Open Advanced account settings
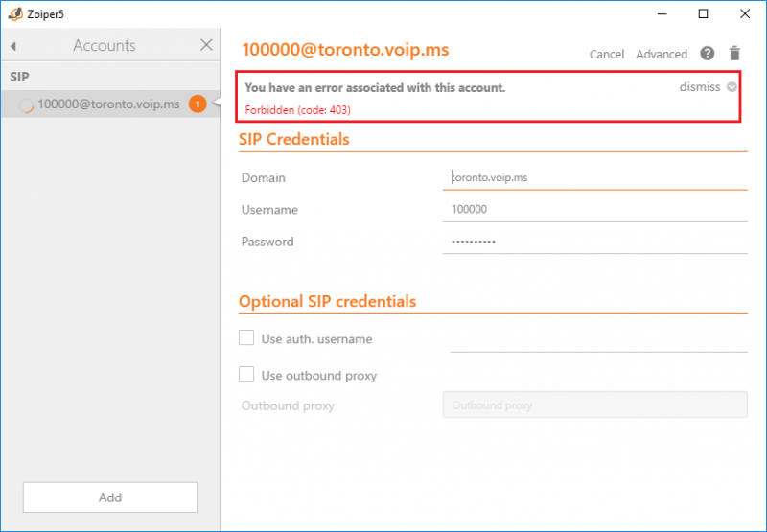Viewport: 767px width, 532px height. [x=662, y=54]
